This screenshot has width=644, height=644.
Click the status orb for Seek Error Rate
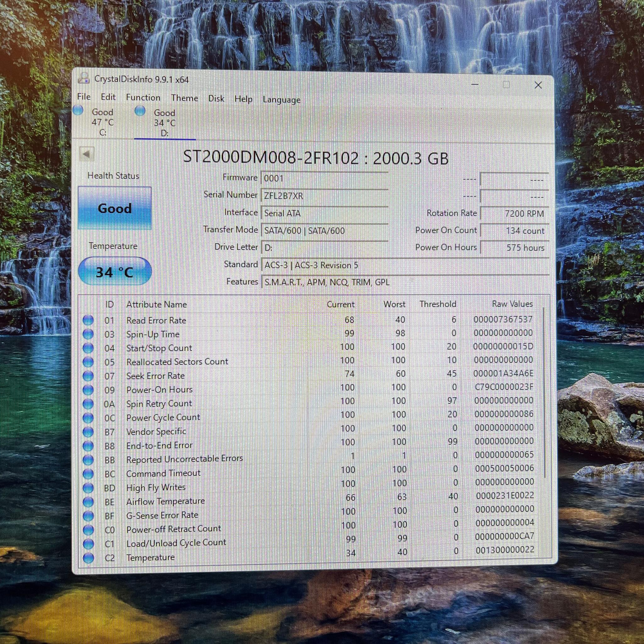88,376
